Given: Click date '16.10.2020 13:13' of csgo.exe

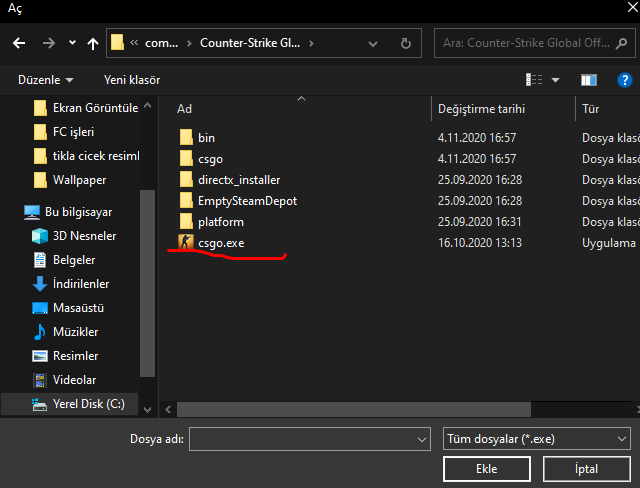Looking at the screenshot, I should [480, 243].
